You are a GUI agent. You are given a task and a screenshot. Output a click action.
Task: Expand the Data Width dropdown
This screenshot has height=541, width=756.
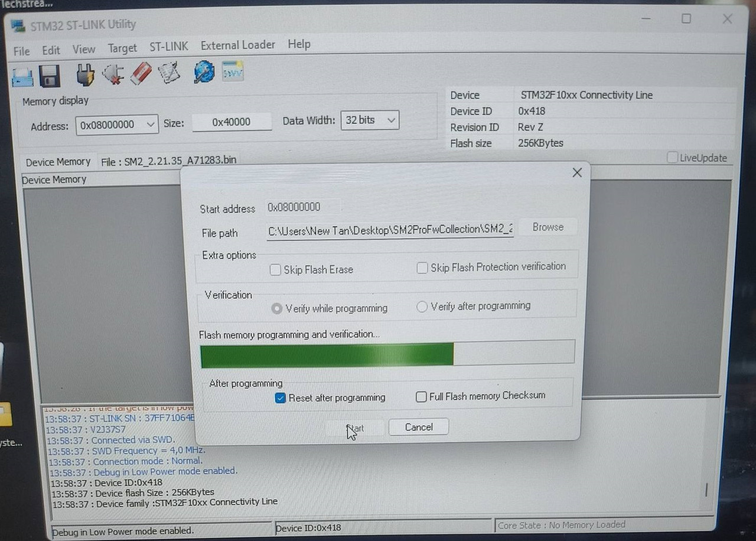(390, 120)
